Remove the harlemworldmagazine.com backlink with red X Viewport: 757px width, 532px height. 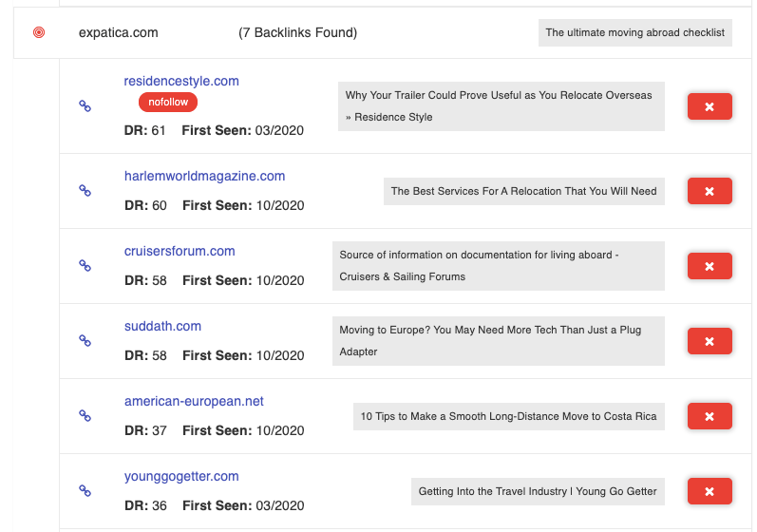point(709,191)
